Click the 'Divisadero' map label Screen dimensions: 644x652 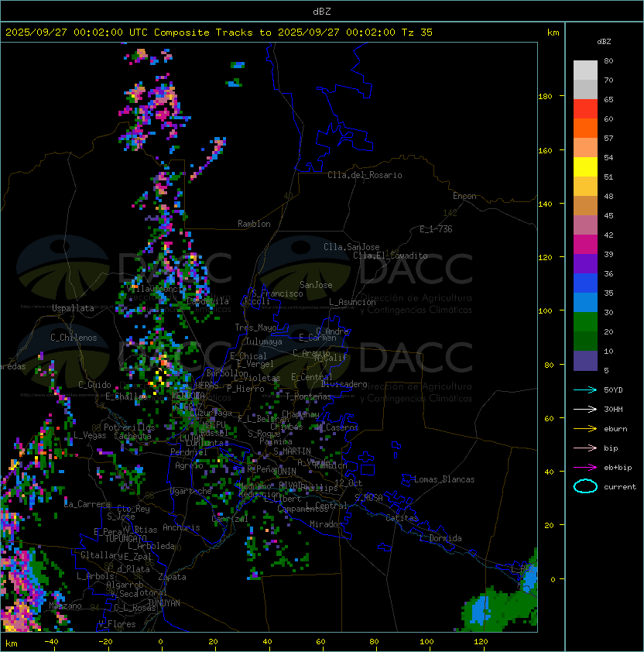pos(344,384)
